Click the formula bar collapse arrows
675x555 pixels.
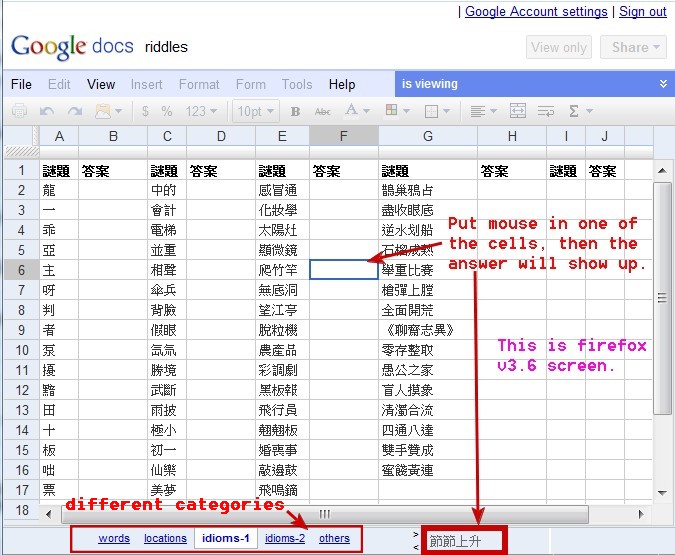[x=415, y=541]
